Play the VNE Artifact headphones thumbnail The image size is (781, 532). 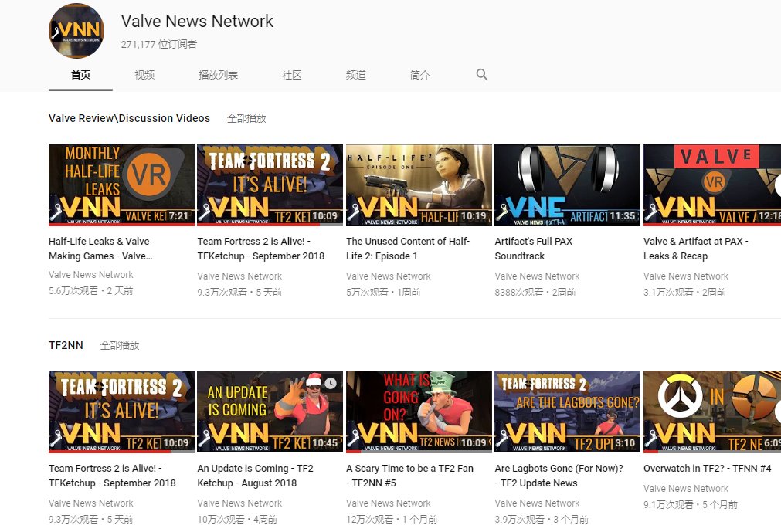click(x=567, y=185)
